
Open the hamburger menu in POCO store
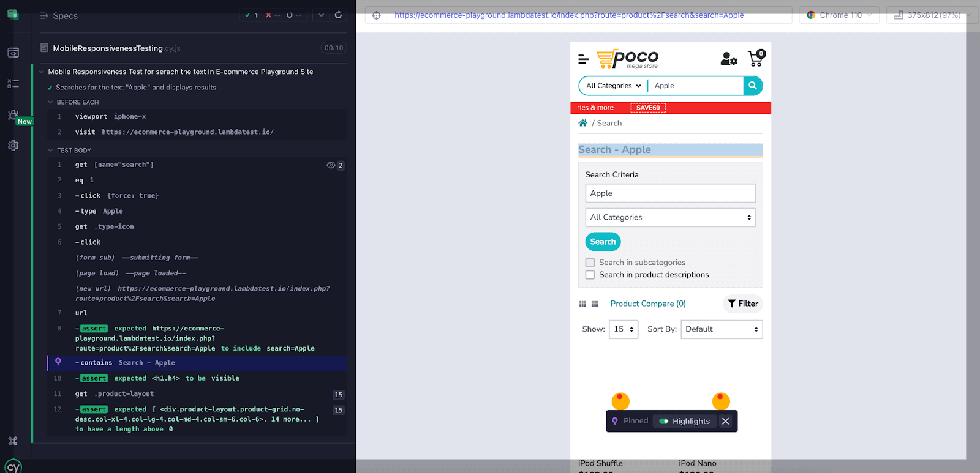583,59
